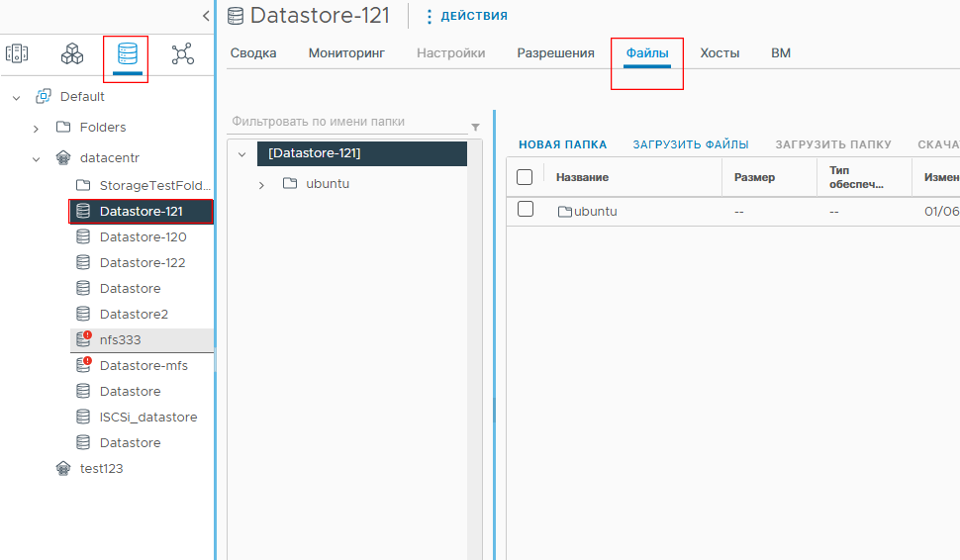
Task: Expand the Folders tree node
Action: tap(36, 129)
